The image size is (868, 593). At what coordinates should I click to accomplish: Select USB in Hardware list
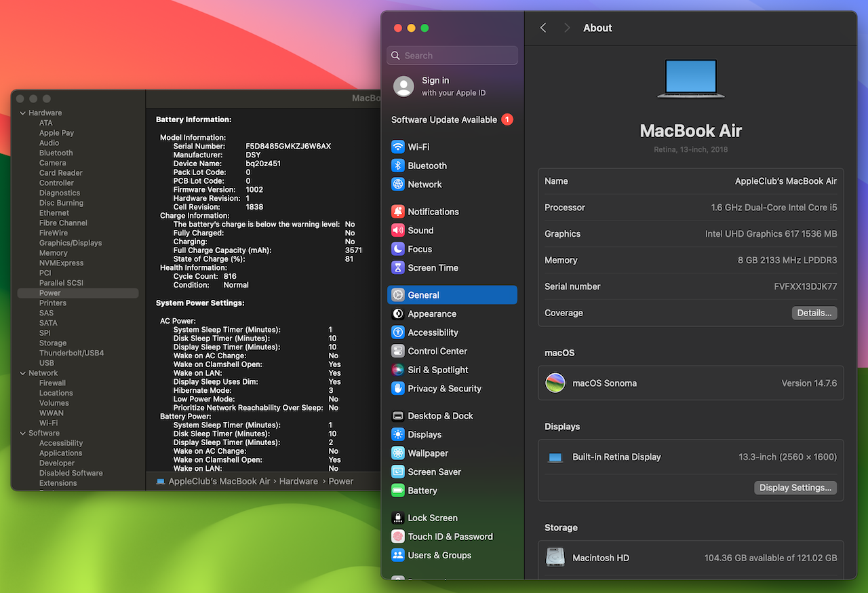(47, 363)
